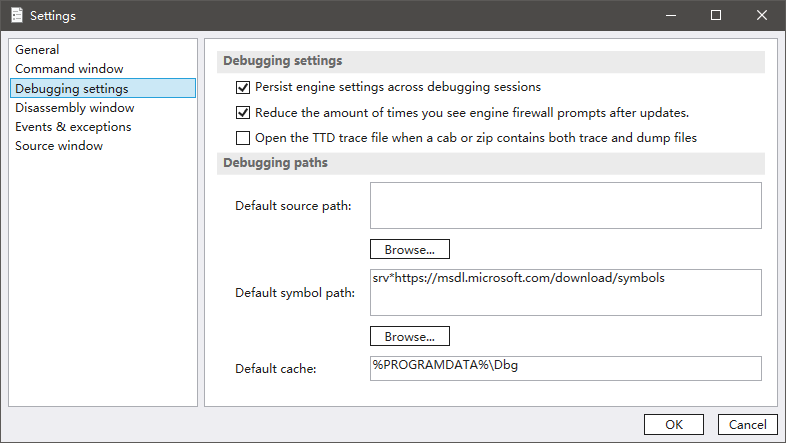Click the Settings window title icon
The width and height of the screenshot is (786, 443).
click(x=17, y=15)
